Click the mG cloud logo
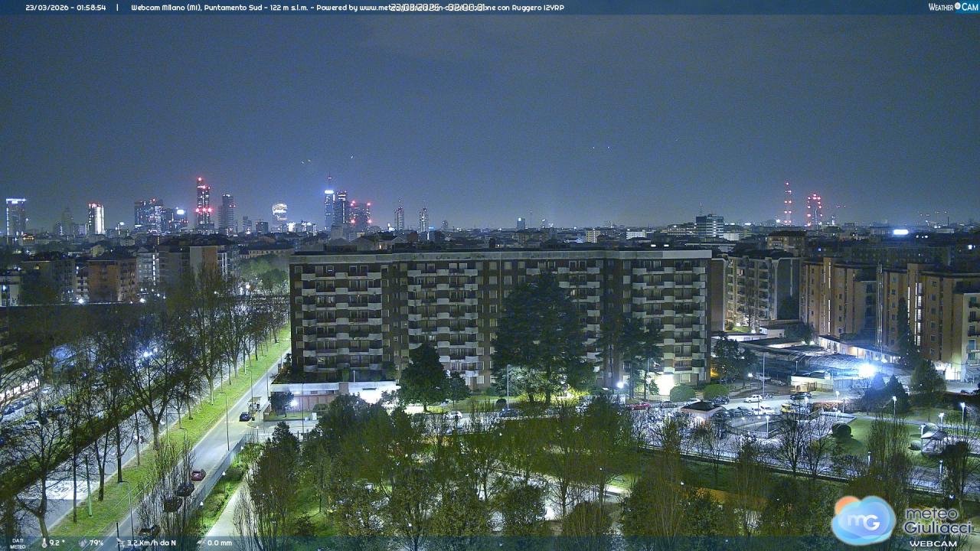980x551 pixels. pyautogui.click(x=864, y=520)
